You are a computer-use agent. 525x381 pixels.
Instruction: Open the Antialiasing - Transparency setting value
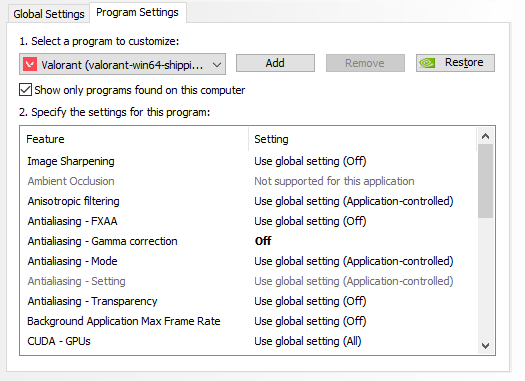pyautogui.click(x=310, y=301)
